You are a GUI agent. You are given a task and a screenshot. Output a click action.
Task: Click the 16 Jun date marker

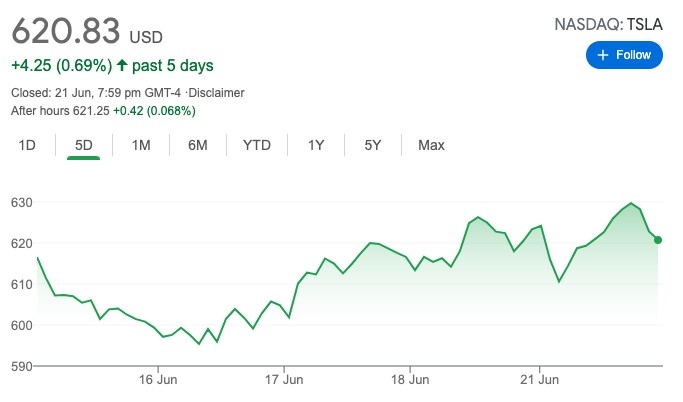tap(159, 380)
